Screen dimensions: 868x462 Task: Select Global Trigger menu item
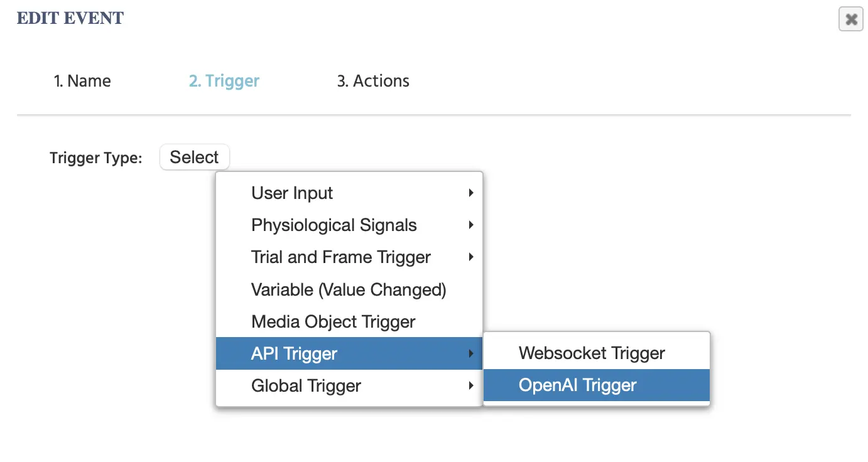(306, 385)
